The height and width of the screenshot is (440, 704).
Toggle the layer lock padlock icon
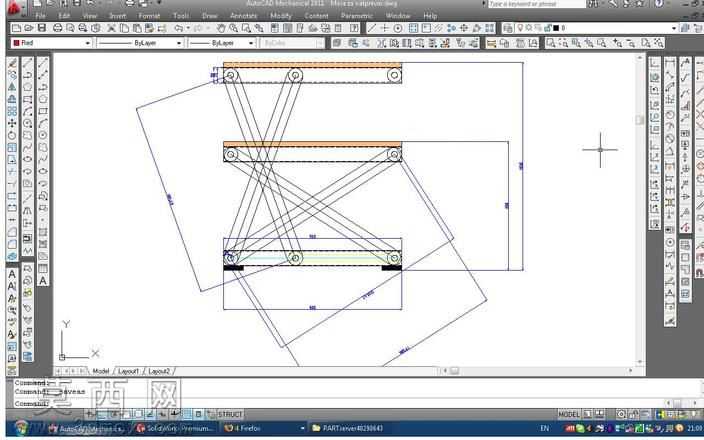pos(547,28)
